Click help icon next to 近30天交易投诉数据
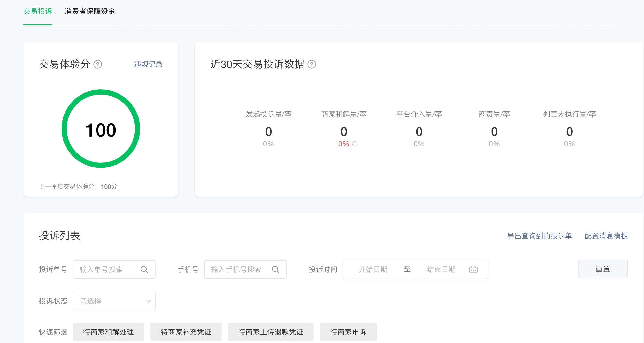Viewport: 644px width, 343px height. point(312,64)
